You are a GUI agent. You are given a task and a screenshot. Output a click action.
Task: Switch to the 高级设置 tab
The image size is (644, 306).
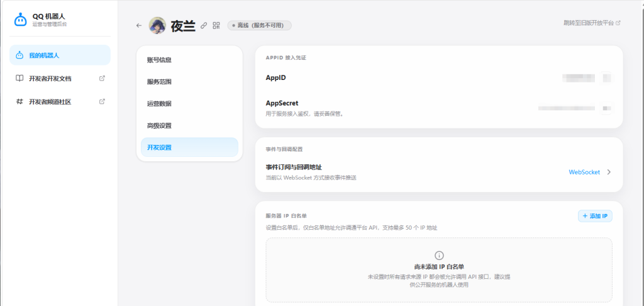tap(189, 125)
